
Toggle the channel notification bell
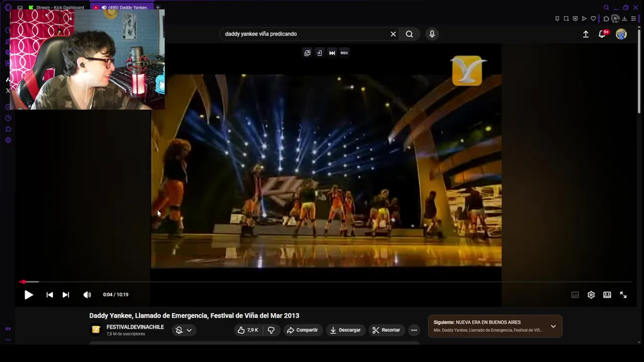(179, 330)
